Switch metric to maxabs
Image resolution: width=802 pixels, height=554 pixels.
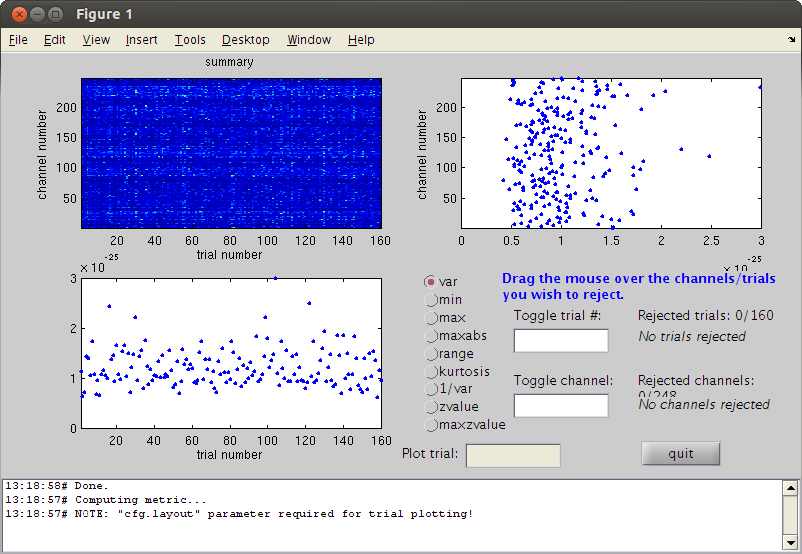(x=431, y=335)
